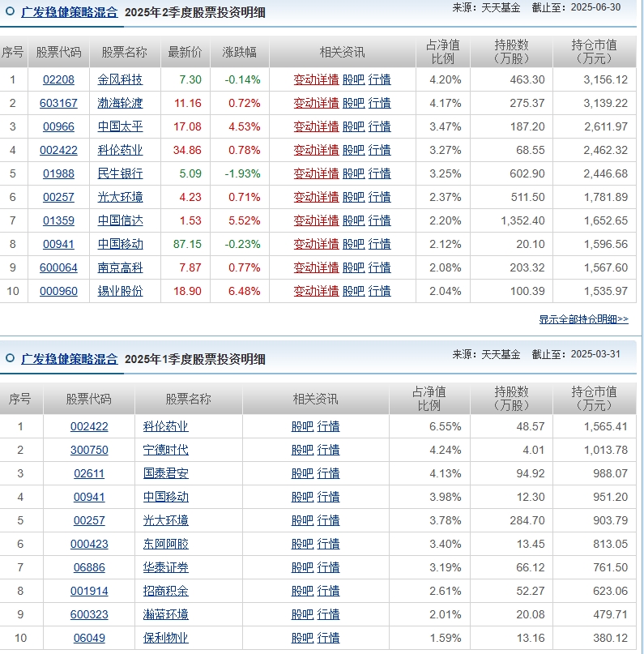The width and height of the screenshot is (644, 654).
Task: Open stock code 06886 link
Action: click(89, 567)
